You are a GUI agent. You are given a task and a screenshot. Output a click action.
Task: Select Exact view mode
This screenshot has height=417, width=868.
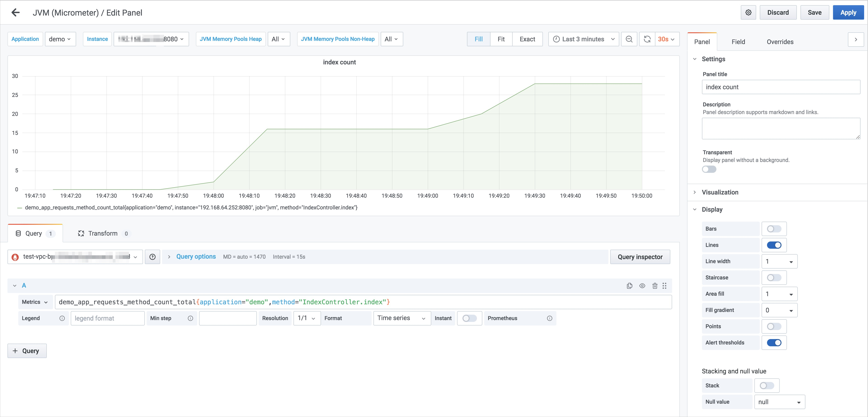(x=527, y=39)
